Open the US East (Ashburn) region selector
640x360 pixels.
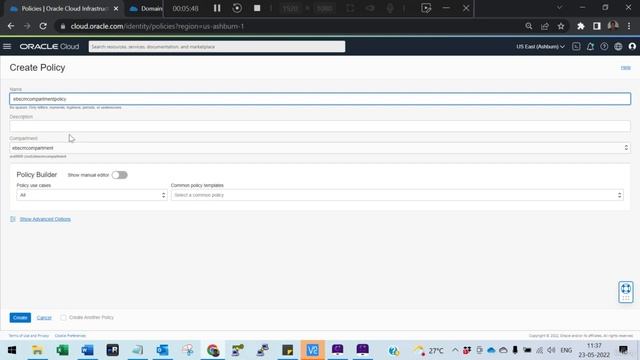point(540,47)
